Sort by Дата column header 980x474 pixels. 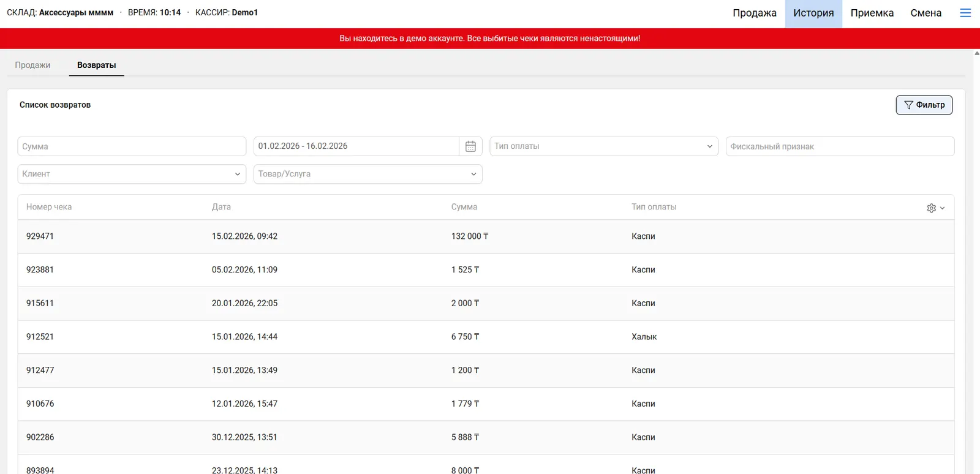click(221, 207)
